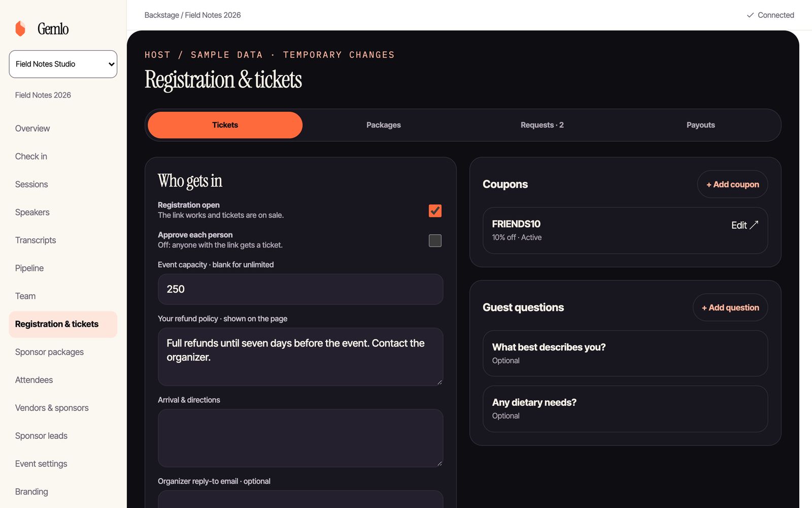The height and width of the screenshot is (508, 812).
Task: Click the Event capacity field showing 250
Action: coord(300,289)
